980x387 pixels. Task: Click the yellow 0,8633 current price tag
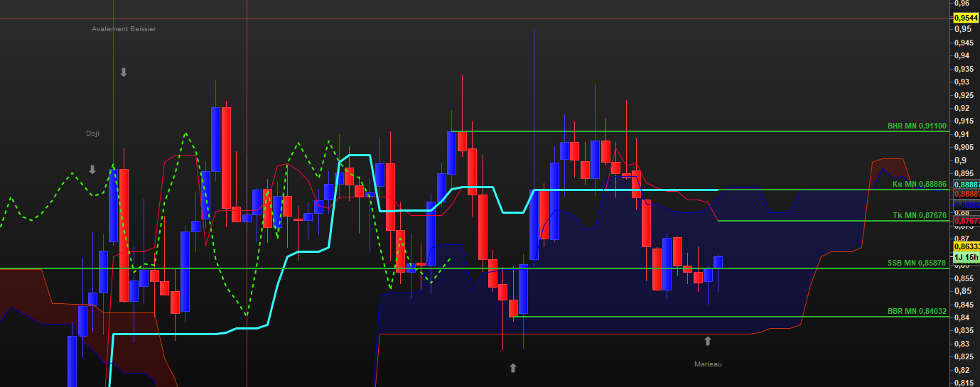point(966,246)
